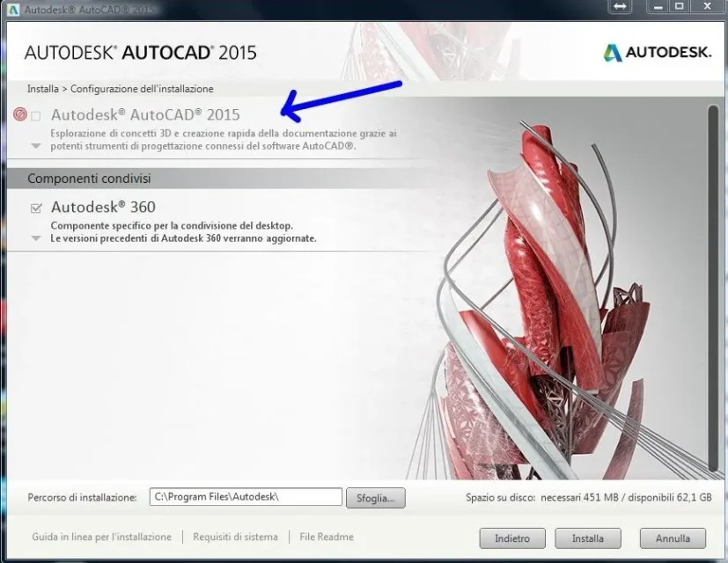Expand the Autodesk AutoCAD 2015 details arrow
728x563 pixels.
pos(36,146)
